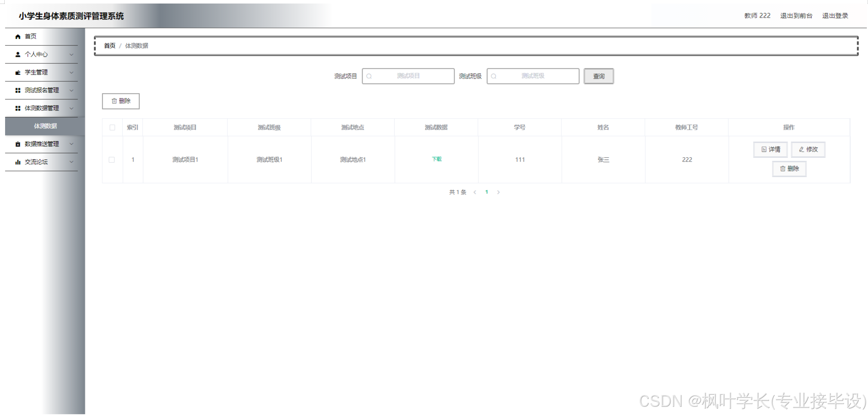
Task: Click the home icon beside 首页 in sidebar
Action: click(x=18, y=36)
